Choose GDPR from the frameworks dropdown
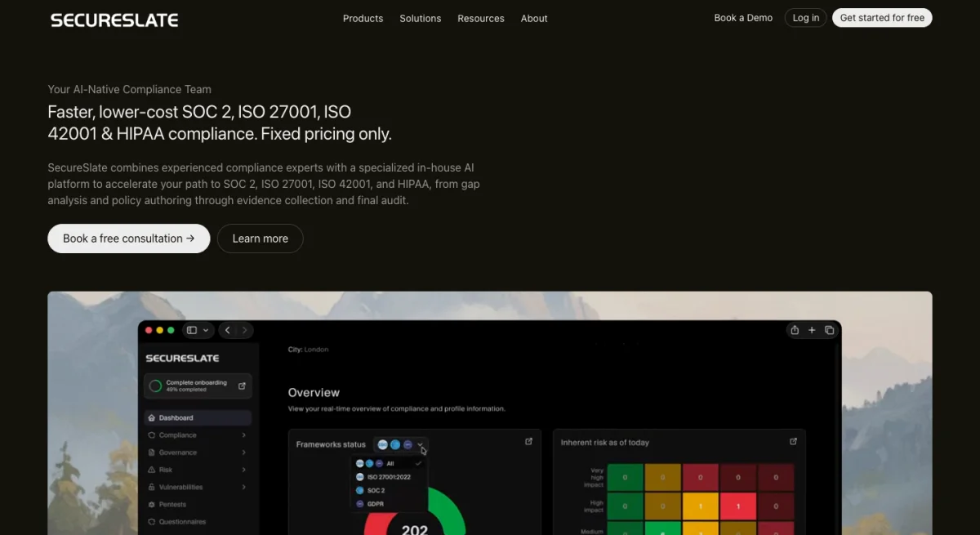Screen dimensions: 980x535 pyautogui.click(x=389, y=504)
